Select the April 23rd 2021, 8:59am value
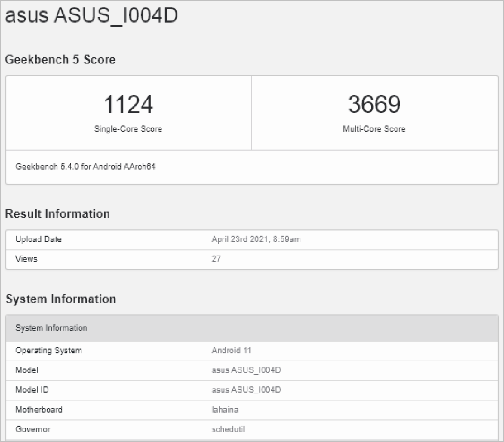The height and width of the screenshot is (442, 504). [x=256, y=239]
